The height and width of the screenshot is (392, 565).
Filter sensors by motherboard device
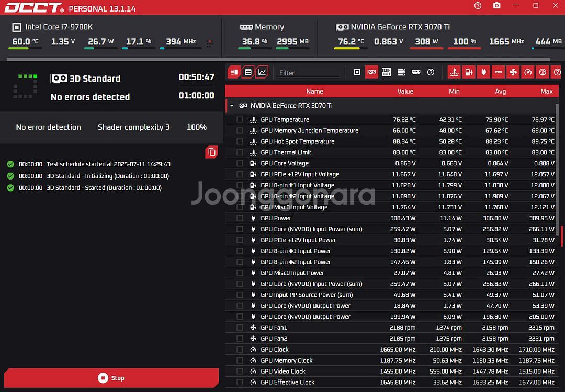[387, 72]
